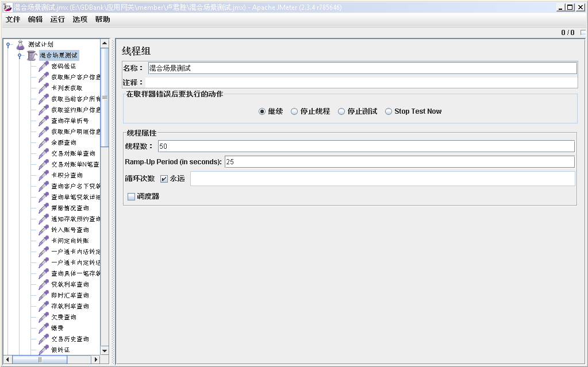Open the 编辑 menu
This screenshot has height=367, width=588.
point(35,20)
